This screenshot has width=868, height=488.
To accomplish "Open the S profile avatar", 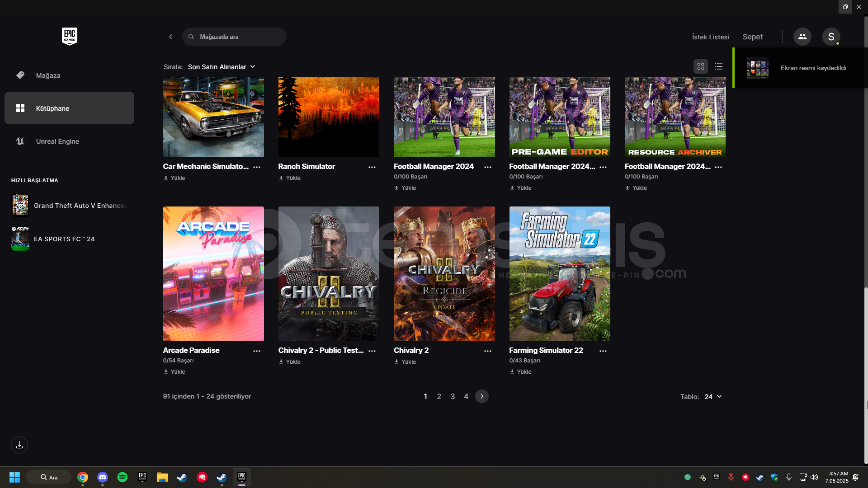I will click(831, 37).
